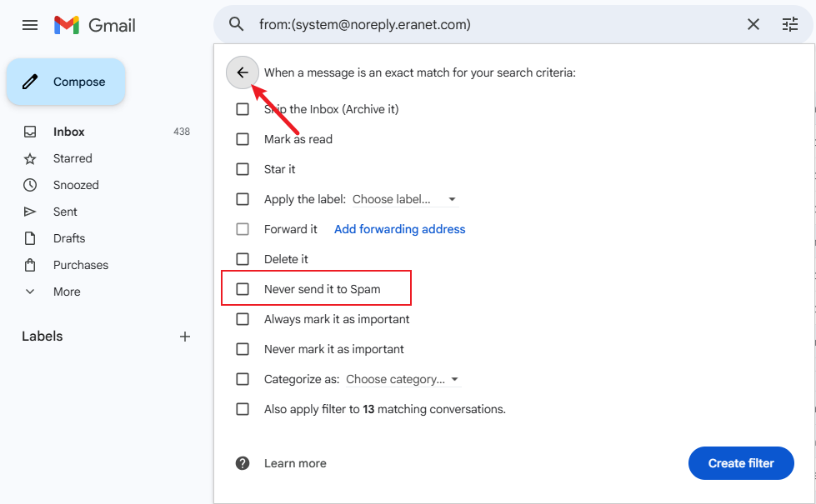816x504 pixels.
Task: Expand the Choose category dropdown
Action: point(403,379)
